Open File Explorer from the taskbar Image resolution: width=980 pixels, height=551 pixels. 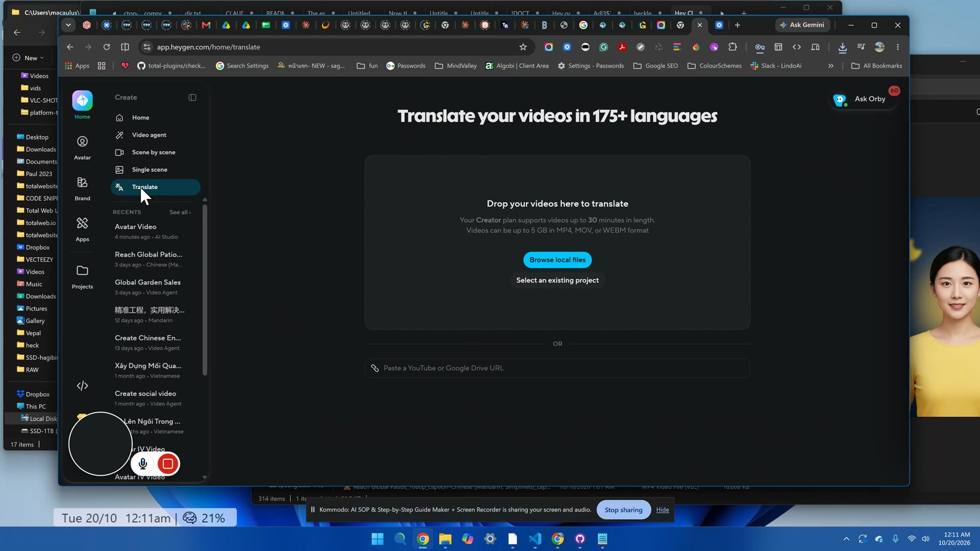[445, 539]
